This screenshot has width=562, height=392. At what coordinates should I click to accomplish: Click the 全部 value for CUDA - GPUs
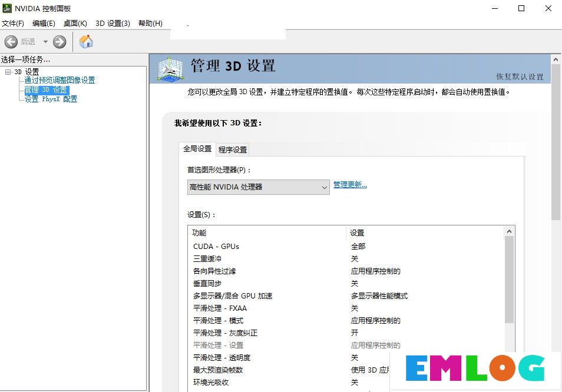[x=358, y=246]
